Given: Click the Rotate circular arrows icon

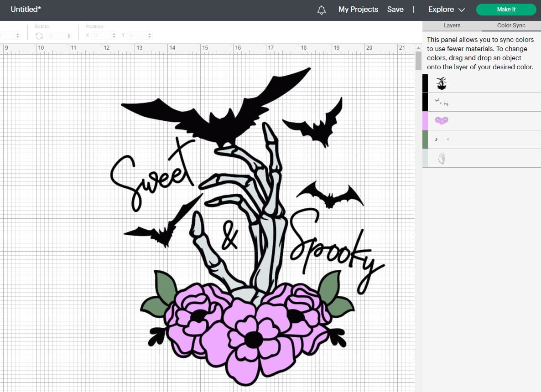Looking at the screenshot, I should pos(39,35).
